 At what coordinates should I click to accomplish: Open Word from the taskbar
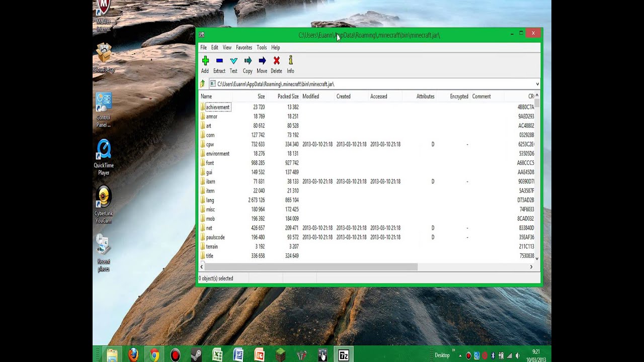click(238, 355)
